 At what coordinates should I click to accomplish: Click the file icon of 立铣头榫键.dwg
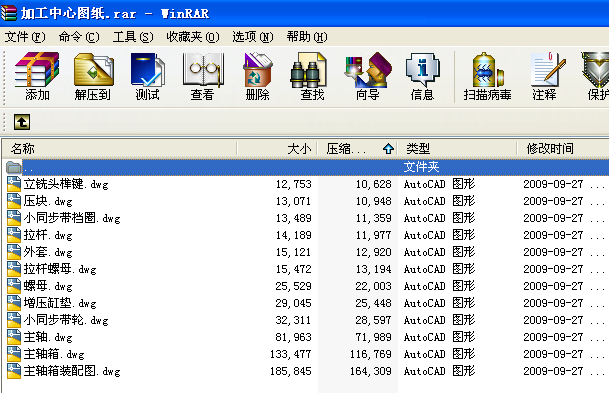point(14,184)
